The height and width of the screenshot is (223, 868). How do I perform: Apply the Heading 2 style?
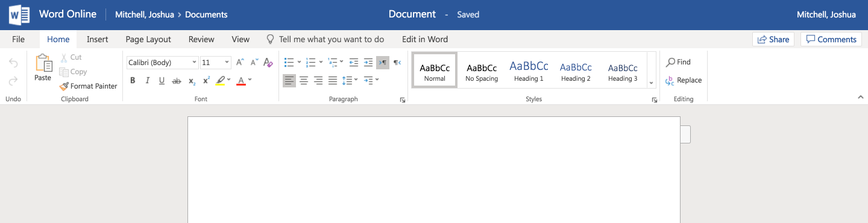tap(576, 71)
